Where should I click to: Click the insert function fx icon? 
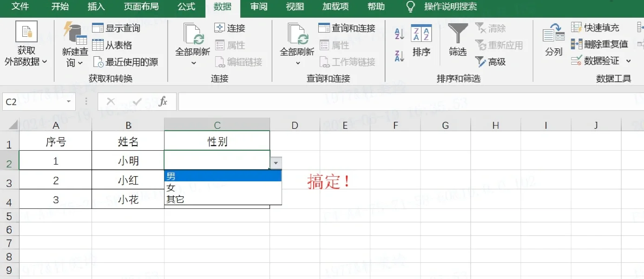coord(164,101)
